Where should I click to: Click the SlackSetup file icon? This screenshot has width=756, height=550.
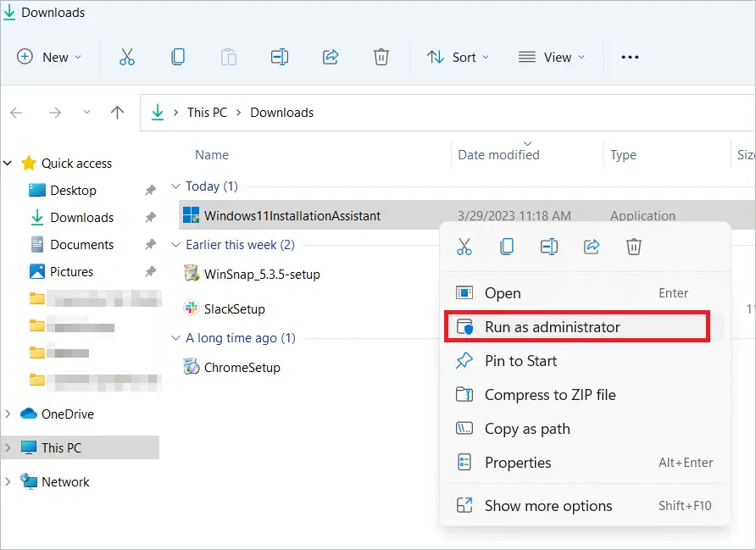(192, 308)
